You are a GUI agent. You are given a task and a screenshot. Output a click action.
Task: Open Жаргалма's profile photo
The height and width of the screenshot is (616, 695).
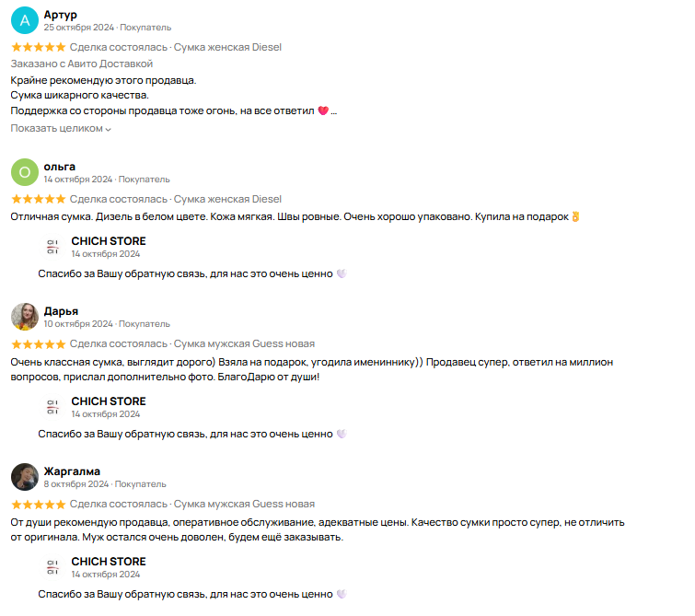(25, 477)
